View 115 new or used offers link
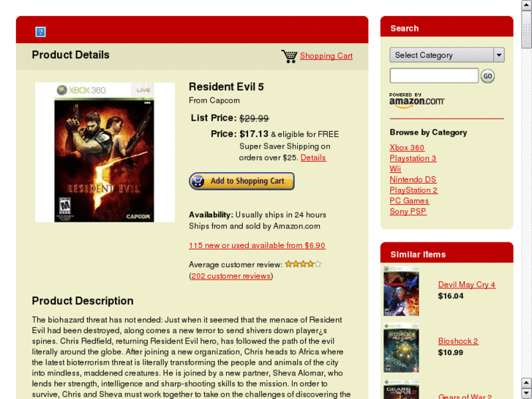Screen dimensions: 532x399 [x=257, y=245]
